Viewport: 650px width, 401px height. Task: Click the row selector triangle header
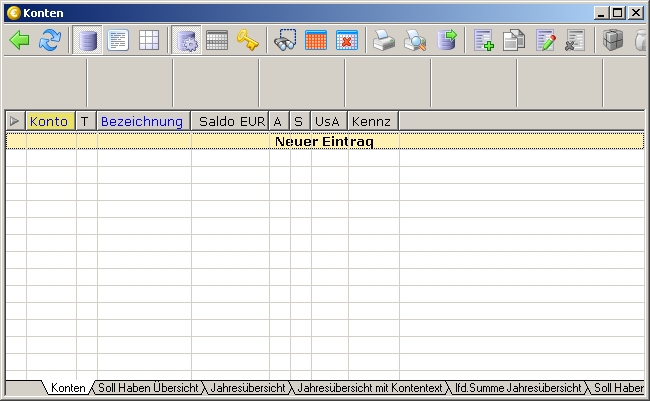coord(15,121)
